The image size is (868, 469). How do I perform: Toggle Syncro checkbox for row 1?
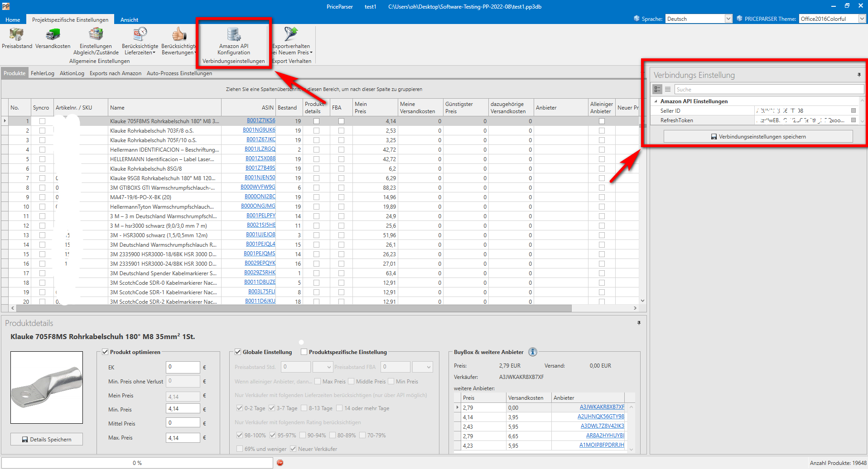42,121
